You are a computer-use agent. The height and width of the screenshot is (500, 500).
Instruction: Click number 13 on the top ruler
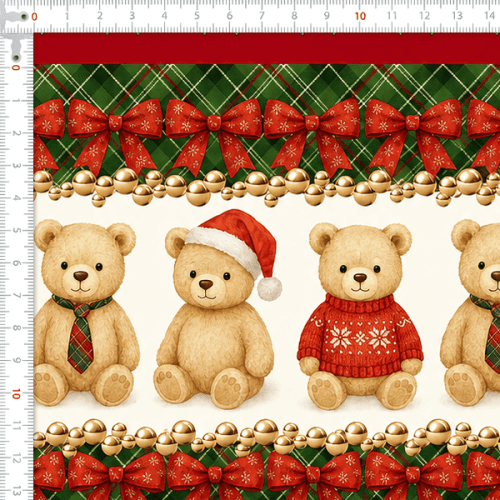[457, 16]
